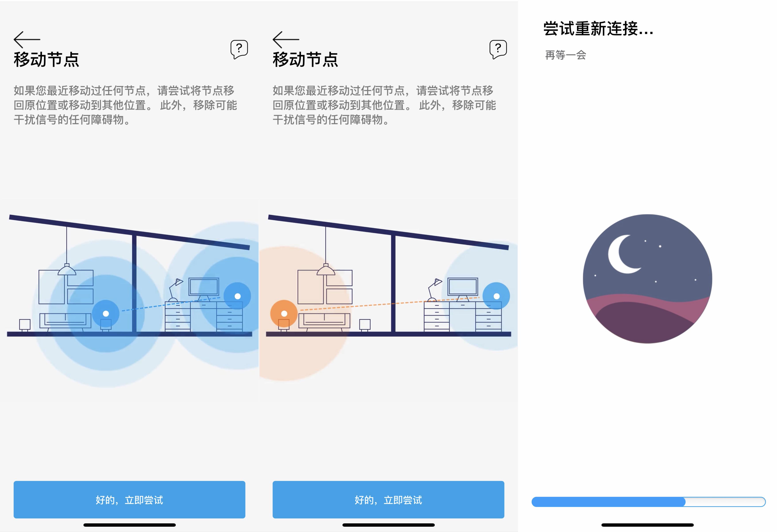
Task: Tap blue node by desk in second illustration
Action: tap(497, 296)
